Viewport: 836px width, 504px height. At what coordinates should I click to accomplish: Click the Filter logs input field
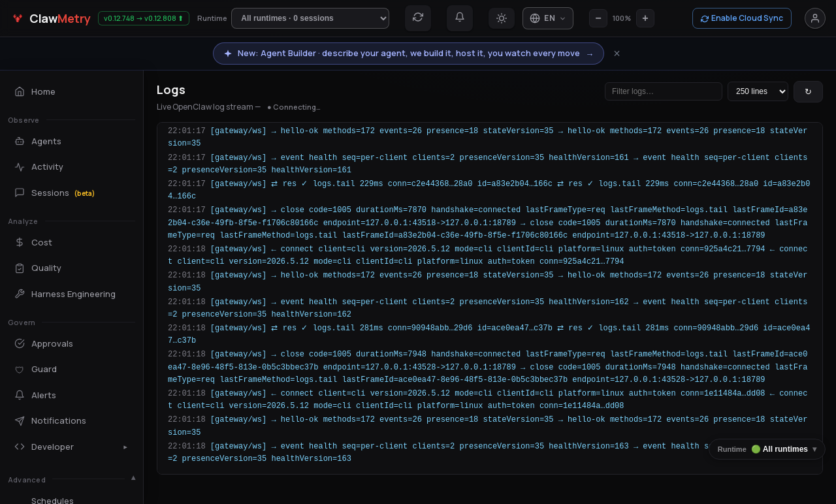(664, 91)
